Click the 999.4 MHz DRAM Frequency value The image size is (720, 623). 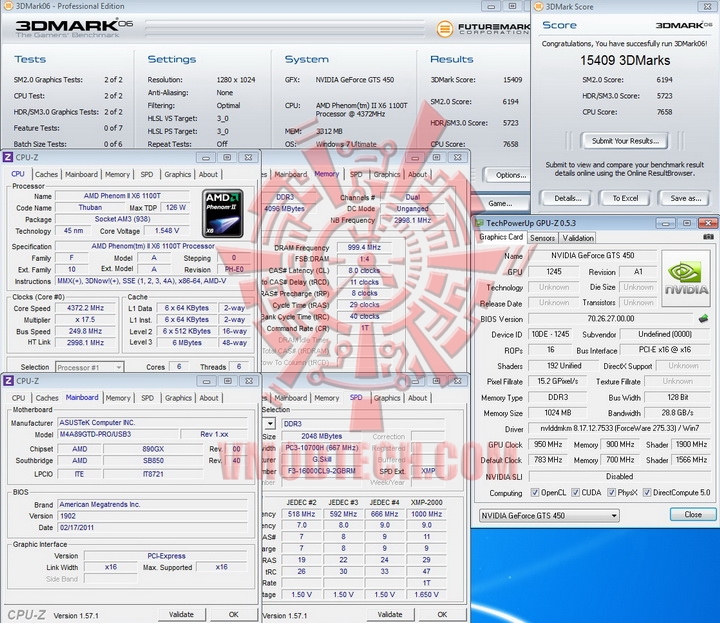click(364, 247)
